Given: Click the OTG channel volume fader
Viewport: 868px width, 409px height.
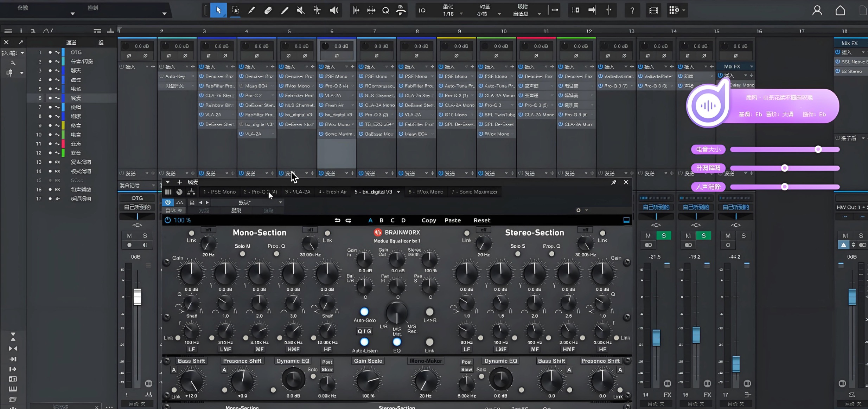Looking at the screenshot, I should pos(137,297).
